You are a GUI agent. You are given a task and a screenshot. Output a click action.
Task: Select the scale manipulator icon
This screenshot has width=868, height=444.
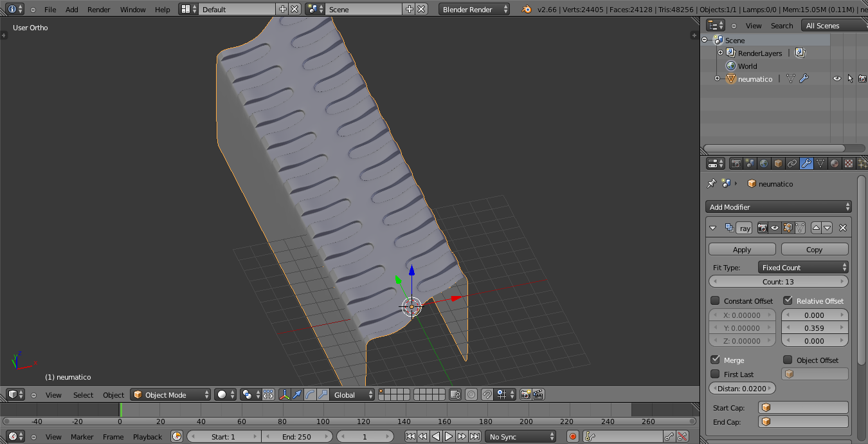(322, 394)
